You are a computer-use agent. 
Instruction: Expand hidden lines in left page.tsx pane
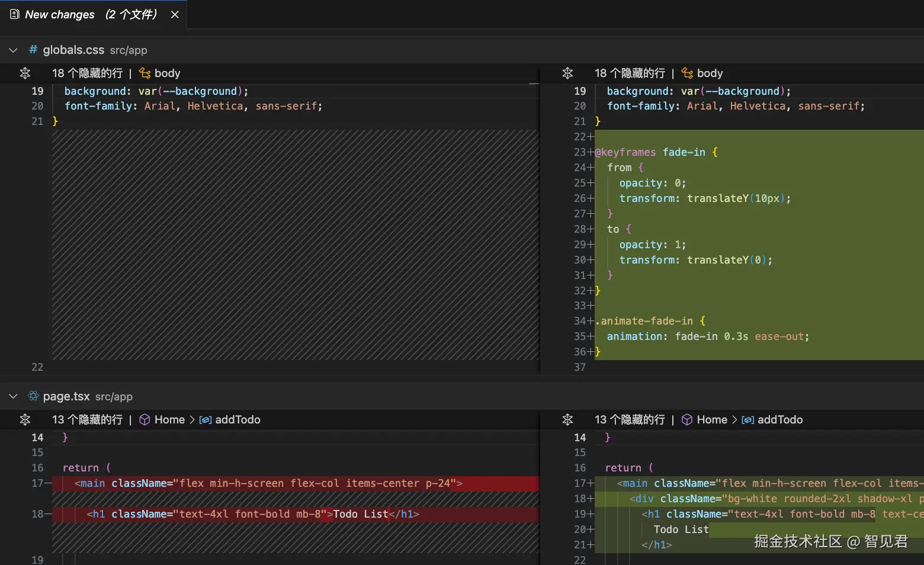coord(25,420)
